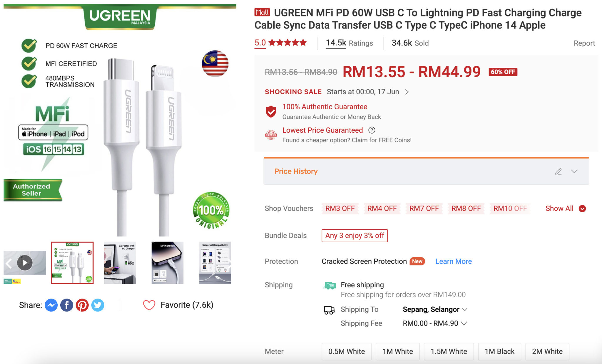Screen dimensions: 602x364
Task: Expand the Shipping Fee RM0.00 - RM4.90 dropdown
Action: point(435,323)
